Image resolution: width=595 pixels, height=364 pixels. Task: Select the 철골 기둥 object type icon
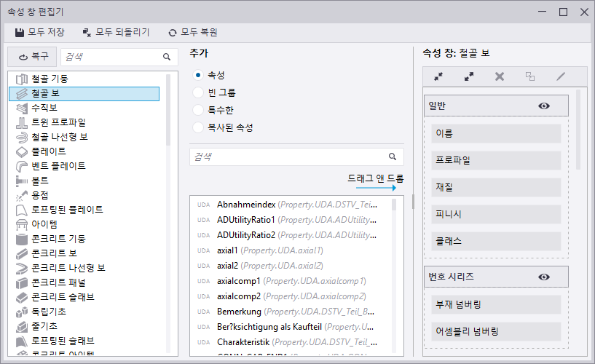click(x=22, y=79)
